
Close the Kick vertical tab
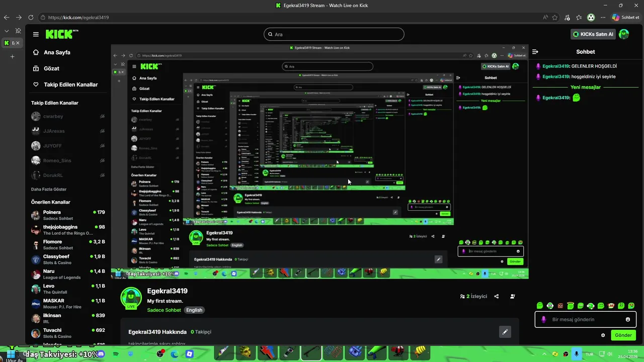pos(18,43)
